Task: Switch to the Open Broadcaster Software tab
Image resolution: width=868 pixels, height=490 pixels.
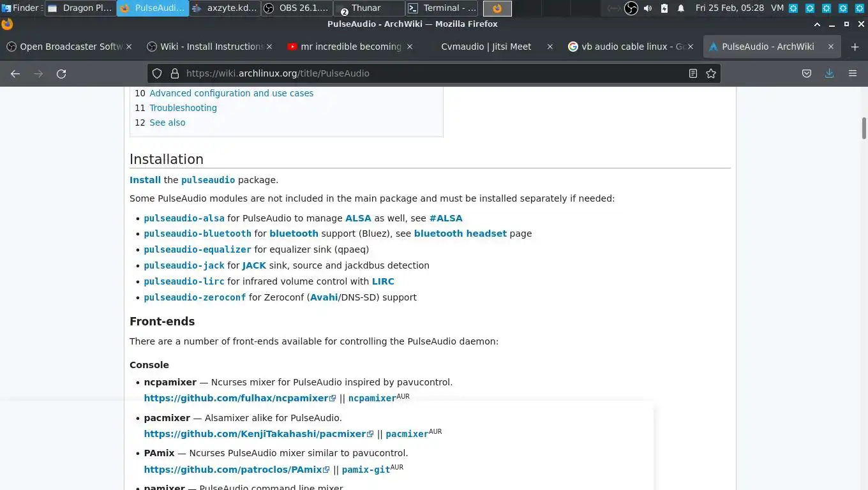Action: (x=69, y=47)
